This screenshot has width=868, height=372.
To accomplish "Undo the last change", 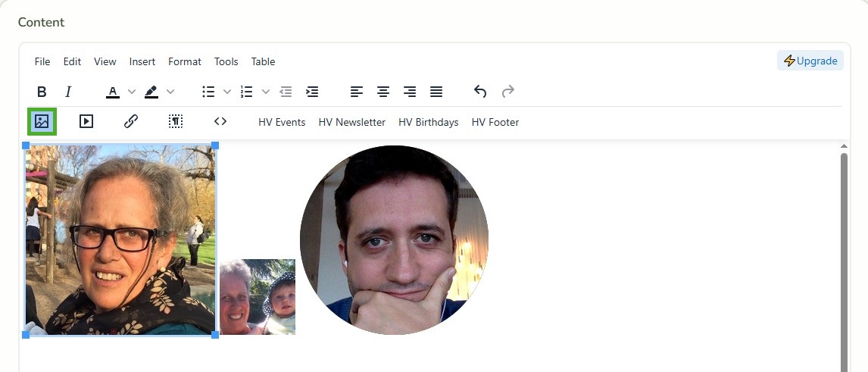I will [x=480, y=92].
